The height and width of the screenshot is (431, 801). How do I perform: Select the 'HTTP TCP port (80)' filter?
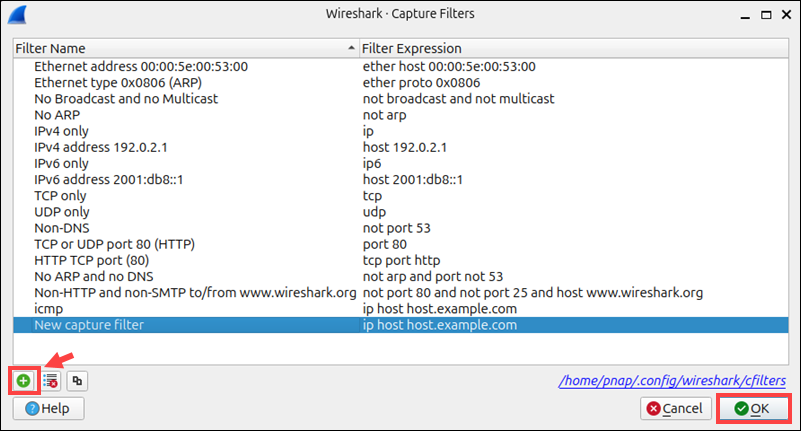click(x=91, y=260)
